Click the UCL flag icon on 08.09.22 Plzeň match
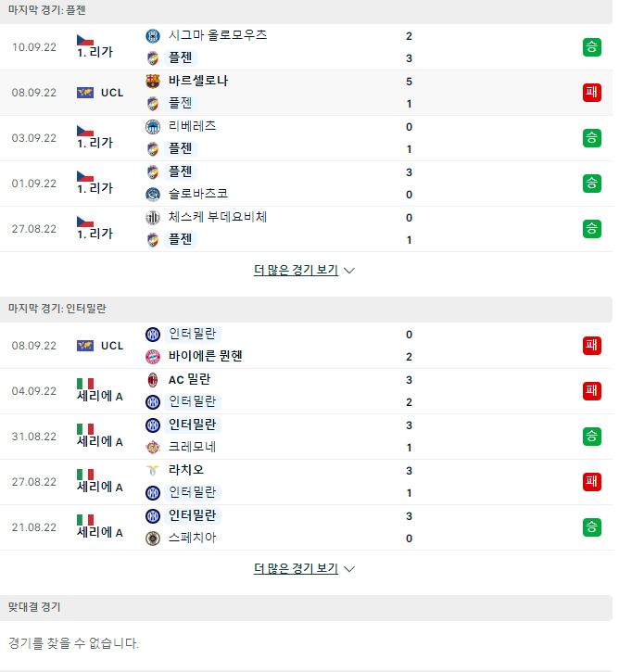This screenshot has width=619, height=672. (85, 93)
